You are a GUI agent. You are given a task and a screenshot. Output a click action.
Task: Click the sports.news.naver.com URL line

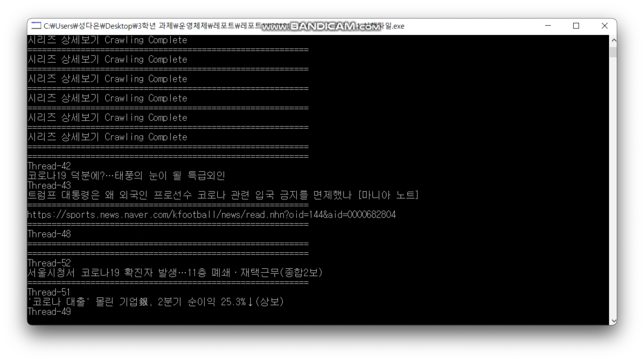tap(211, 215)
